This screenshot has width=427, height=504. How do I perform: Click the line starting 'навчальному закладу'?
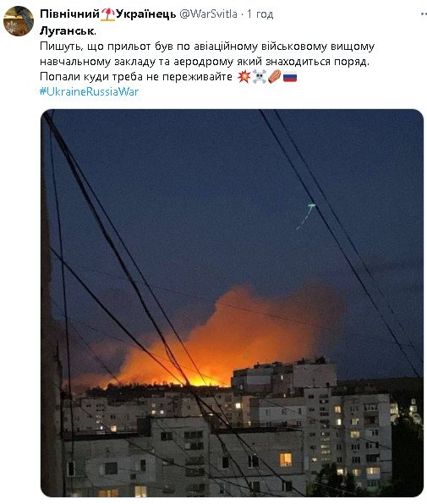(x=205, y=62)
